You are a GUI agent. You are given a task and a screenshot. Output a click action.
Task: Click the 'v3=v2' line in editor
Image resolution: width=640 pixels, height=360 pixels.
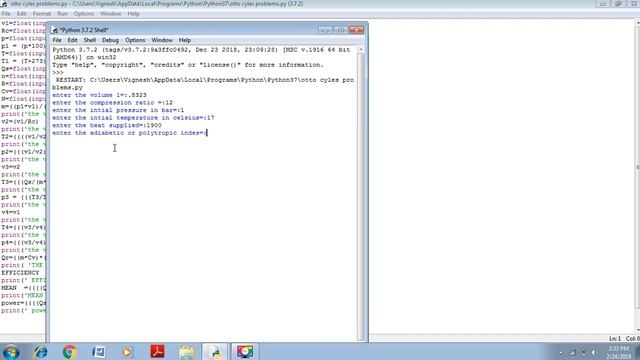point(10,167)
